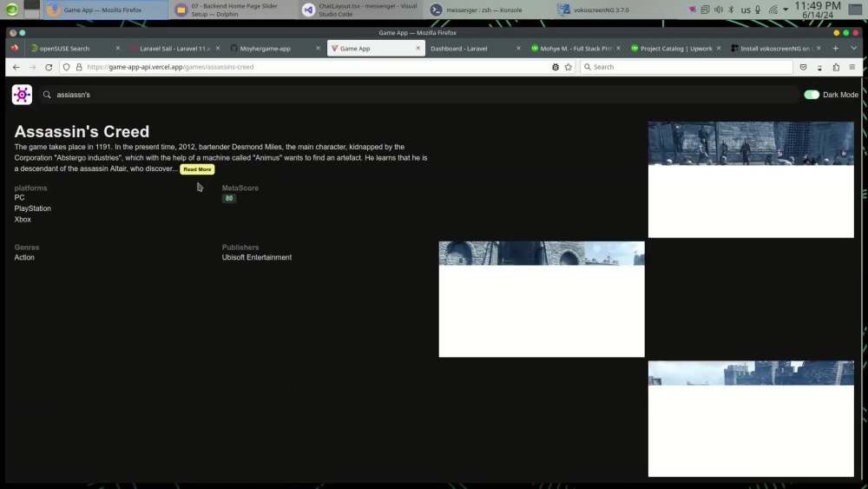This screenshot has height=489, width=868.
Task: Go back with the browser back arrow
Action: [16, 67]
